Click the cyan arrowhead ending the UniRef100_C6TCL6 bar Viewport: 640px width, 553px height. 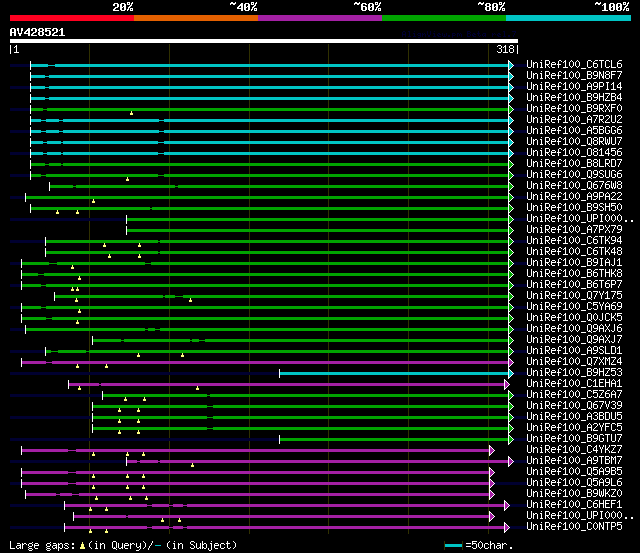click(510, 65)
